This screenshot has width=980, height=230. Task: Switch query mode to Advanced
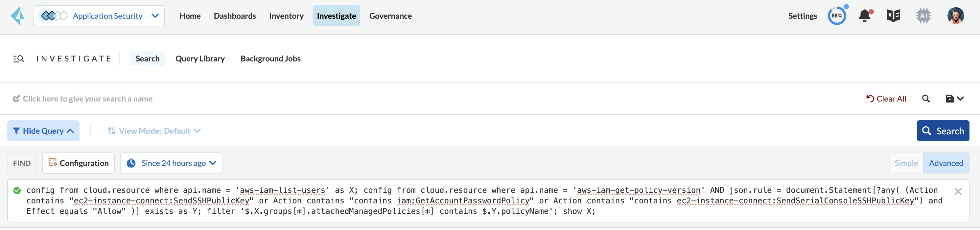pyautogui.click(x=946, y=163)
